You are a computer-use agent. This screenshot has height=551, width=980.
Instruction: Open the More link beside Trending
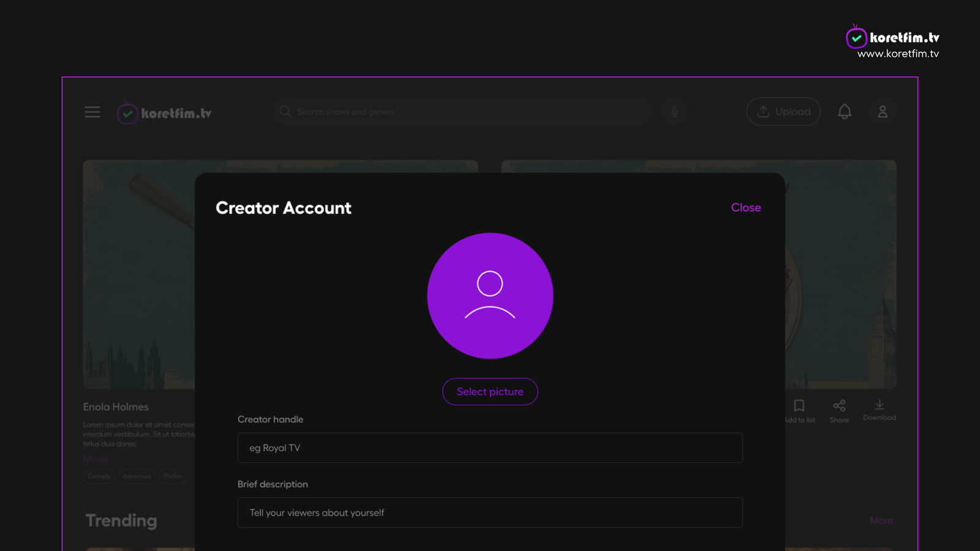click(881, 521)
